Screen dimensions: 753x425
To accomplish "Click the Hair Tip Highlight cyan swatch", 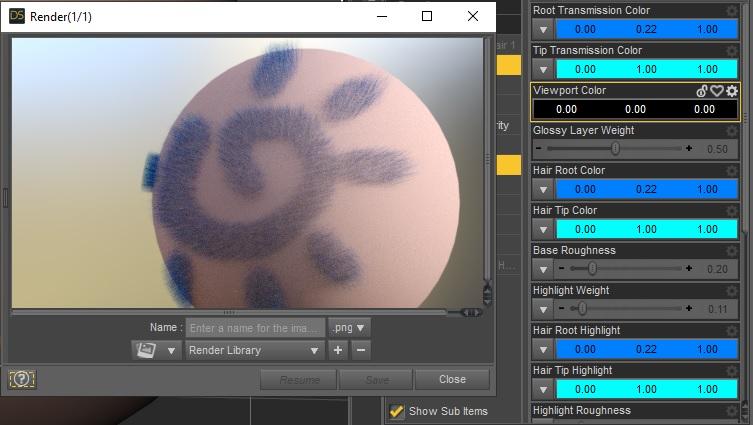I will (646, 389).
